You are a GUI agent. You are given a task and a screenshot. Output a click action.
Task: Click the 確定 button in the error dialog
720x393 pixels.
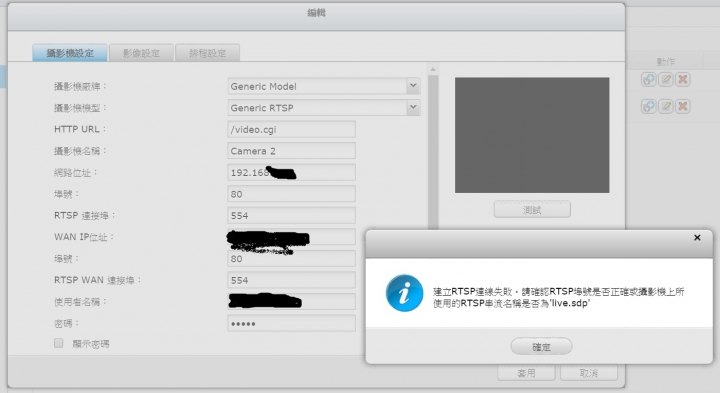click(541, 347)
